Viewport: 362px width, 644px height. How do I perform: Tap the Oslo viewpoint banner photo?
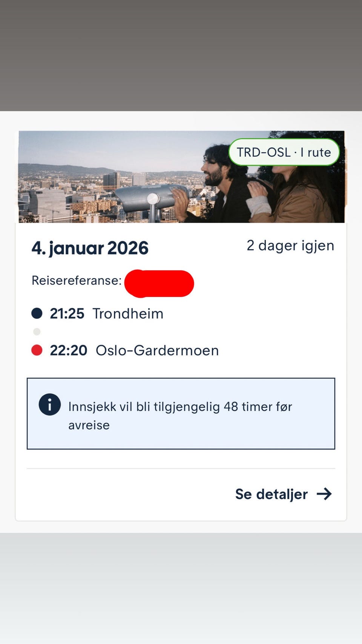tap(181, 177)
